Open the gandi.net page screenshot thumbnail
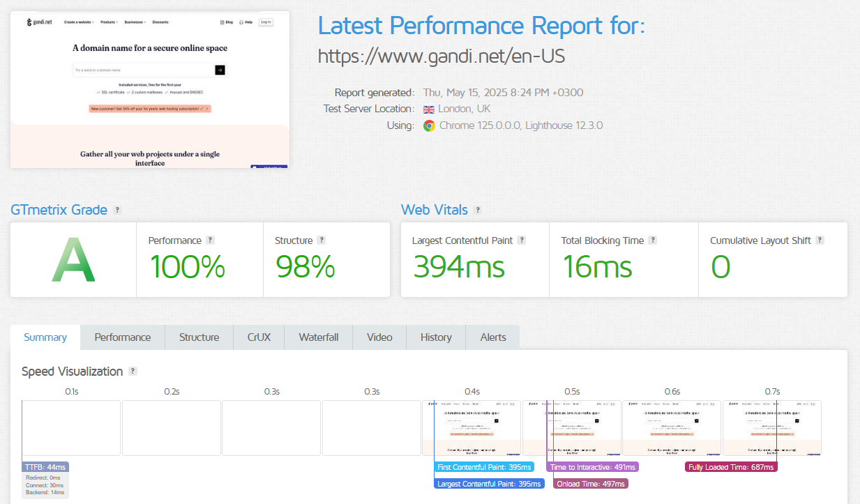Image resolution: width=860 pixels, height=504 pixels. click(x=150, y=90)
